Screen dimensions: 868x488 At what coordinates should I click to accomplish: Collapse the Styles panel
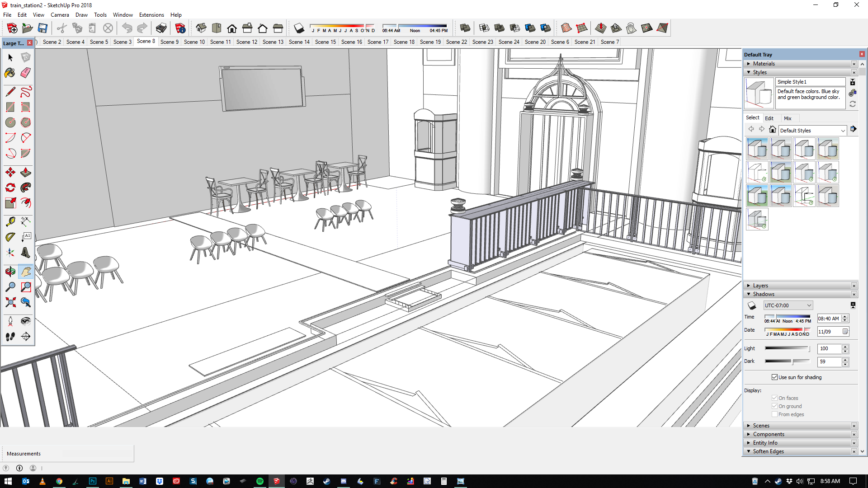pyautogui.click(x=800, y=72)
